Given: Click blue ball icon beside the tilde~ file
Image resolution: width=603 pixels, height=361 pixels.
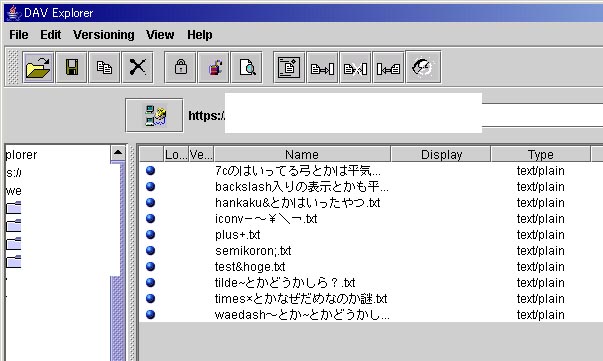Looking at the screenshot, I should [x=150, y=282].
